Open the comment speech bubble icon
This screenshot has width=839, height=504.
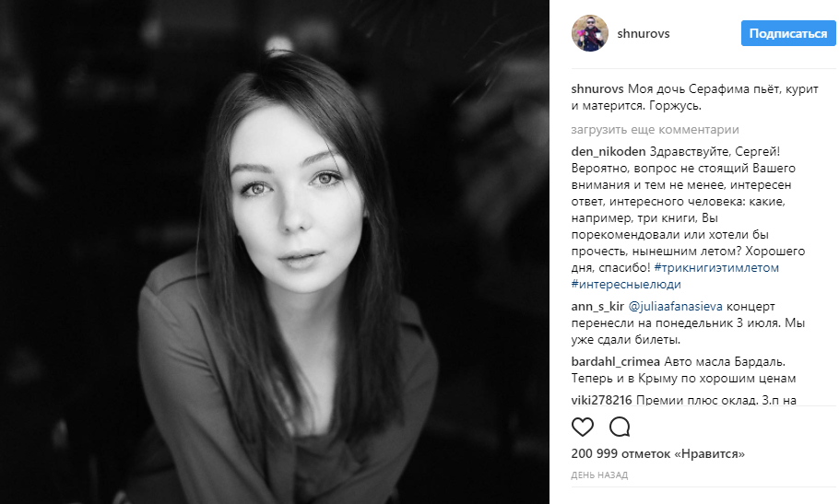620,427
